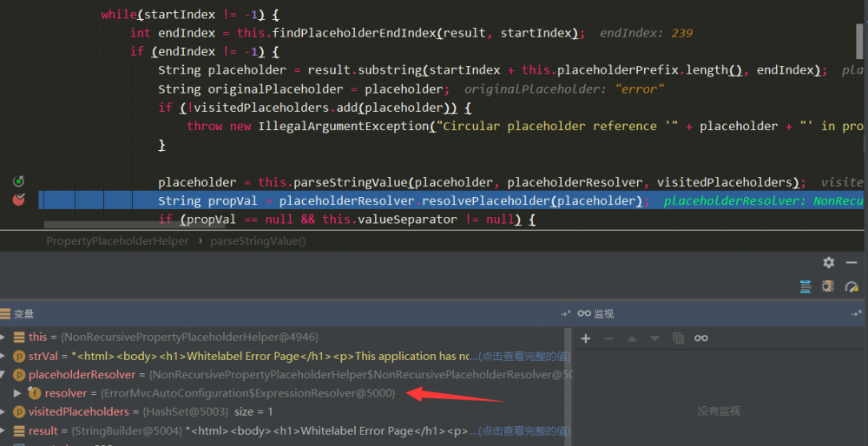
Task: Move watch up with arrow icon
Action: 632,338
